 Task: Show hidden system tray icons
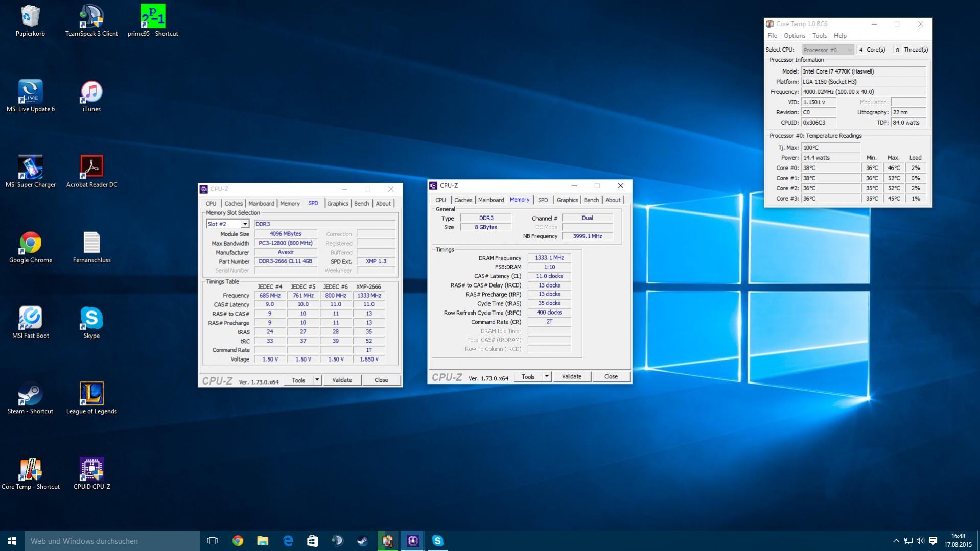click(x=896, y=541)
